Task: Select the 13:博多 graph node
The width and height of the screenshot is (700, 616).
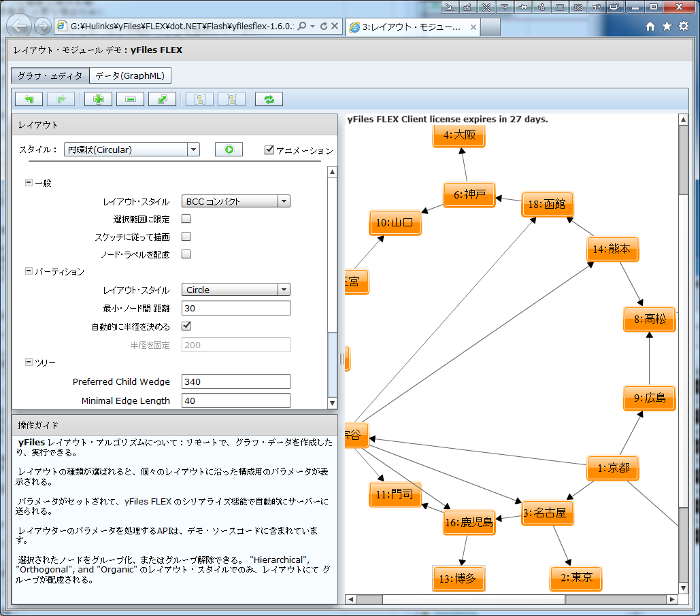Action: [459, 579]
